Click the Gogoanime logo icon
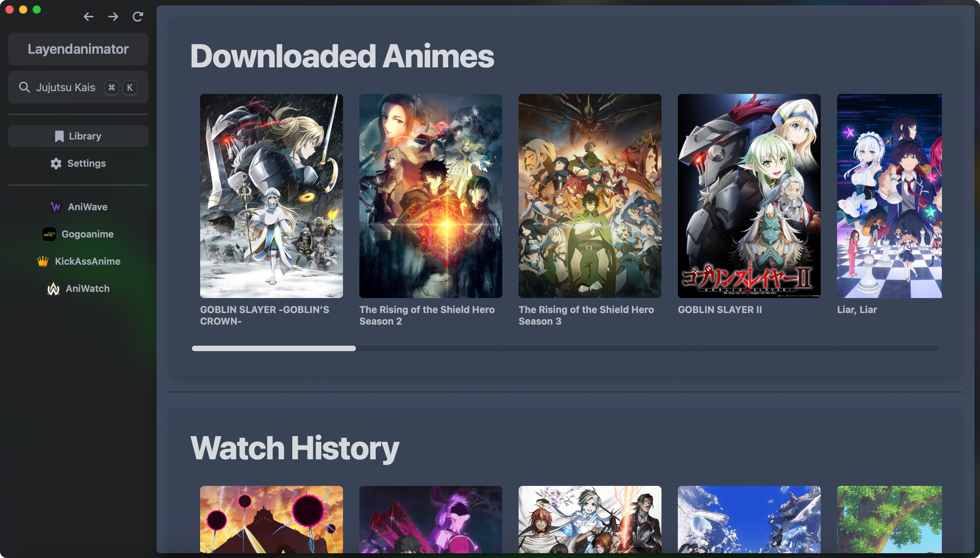The image size is (980, 558). 49,234
